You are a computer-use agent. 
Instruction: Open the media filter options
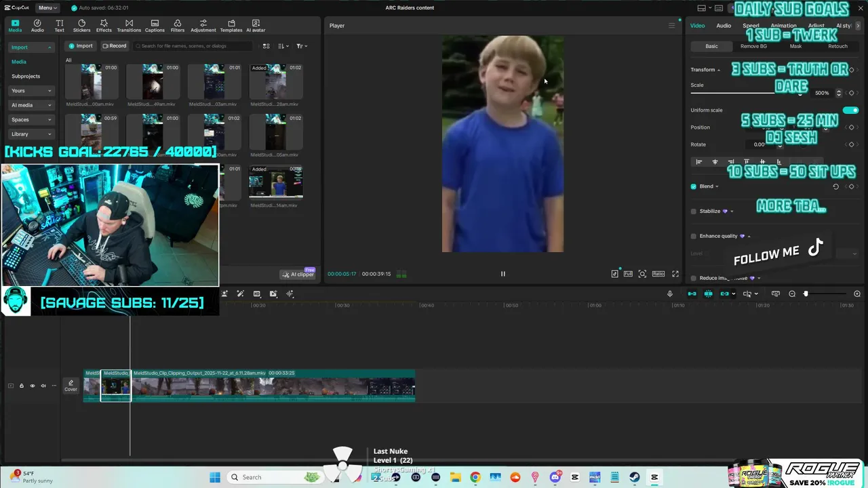(x=302, y=46)
